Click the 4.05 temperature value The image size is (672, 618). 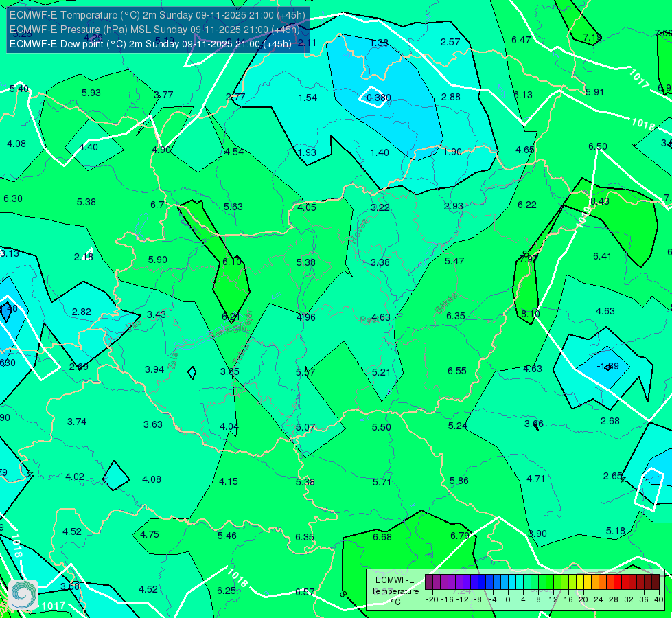tap(307, 207)
